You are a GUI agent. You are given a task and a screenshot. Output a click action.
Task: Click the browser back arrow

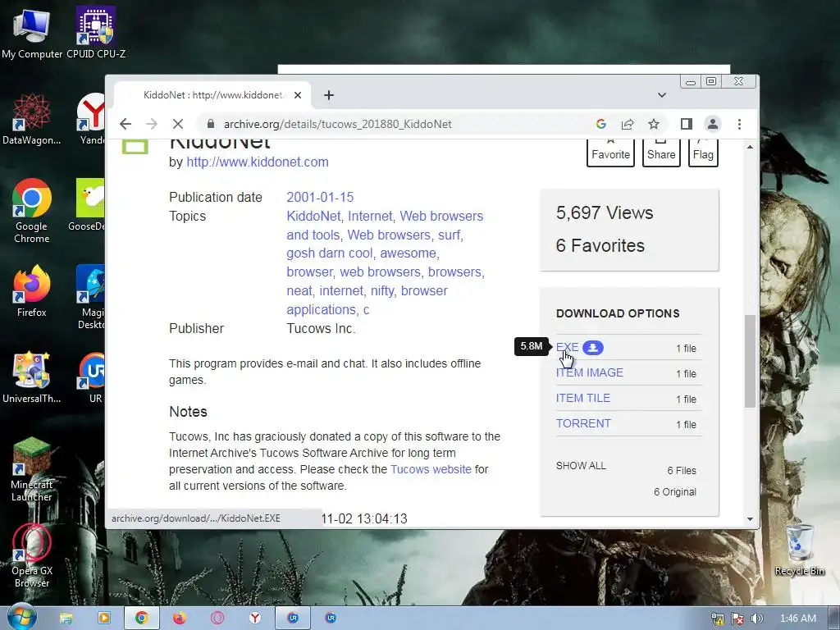coord(126,125)
